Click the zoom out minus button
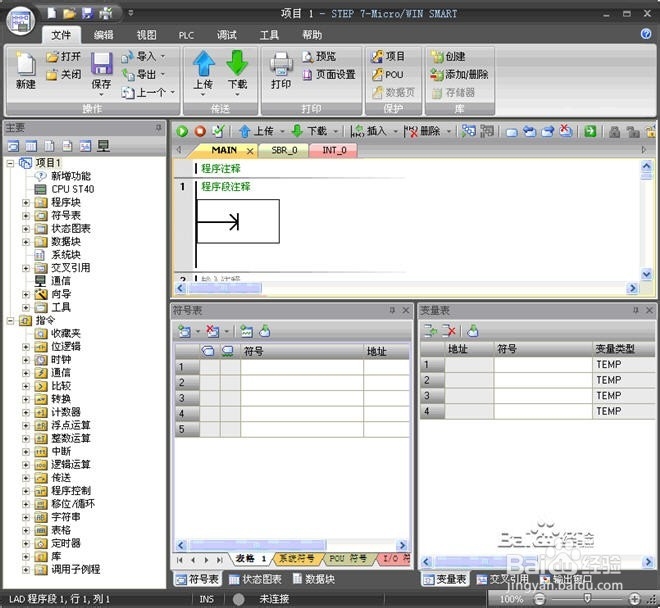Screen dimensions: 660x608 coord(539,599)
